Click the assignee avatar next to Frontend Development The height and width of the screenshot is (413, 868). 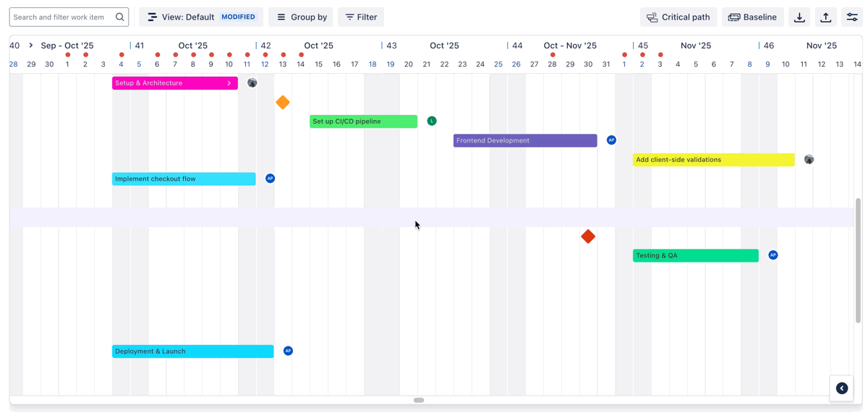611,140
